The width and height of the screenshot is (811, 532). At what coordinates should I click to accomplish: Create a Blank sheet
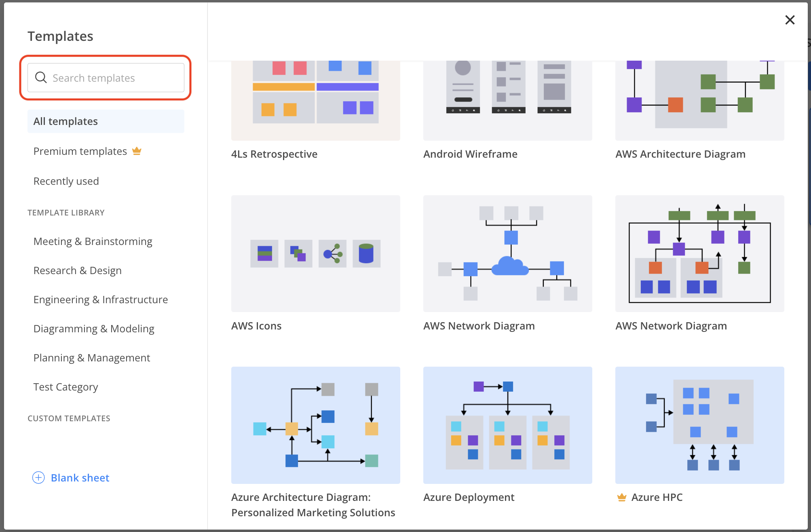pos(80,478)
